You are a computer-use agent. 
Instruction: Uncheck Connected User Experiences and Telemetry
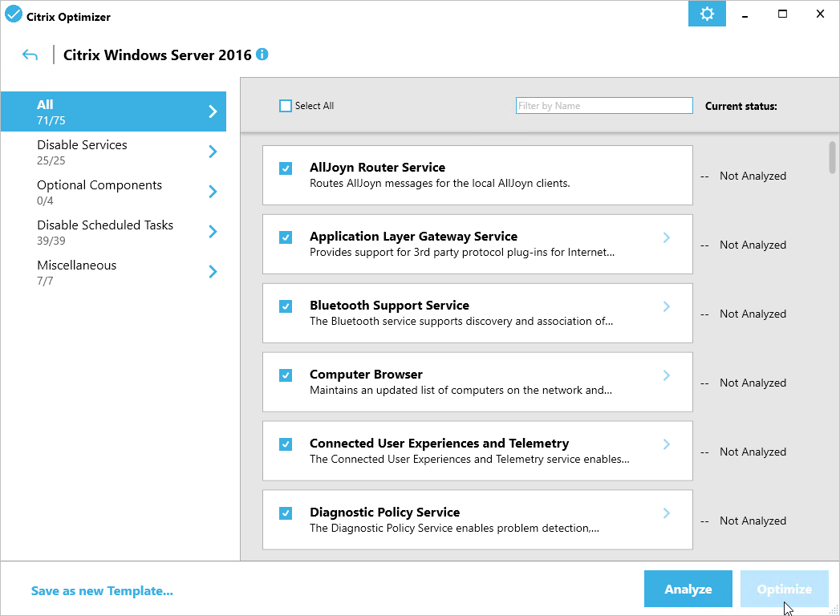pos(286,444)
